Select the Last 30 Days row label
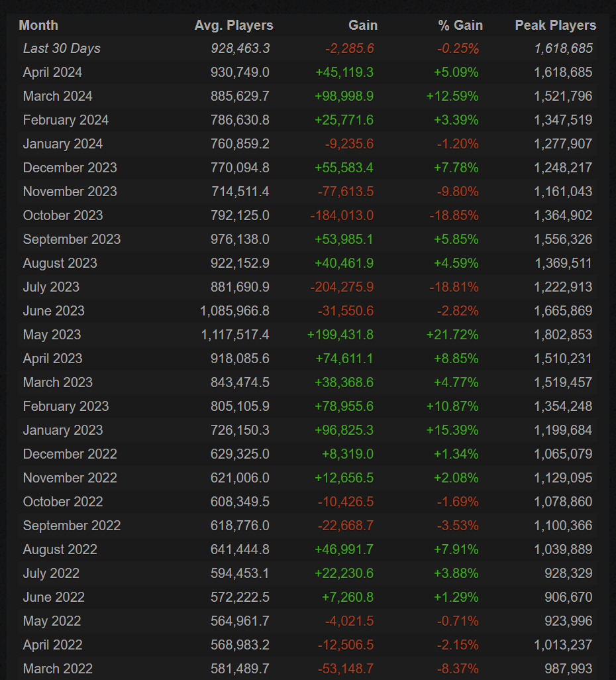616x680 pixels. pyautogui.click(x=62, y=48)
